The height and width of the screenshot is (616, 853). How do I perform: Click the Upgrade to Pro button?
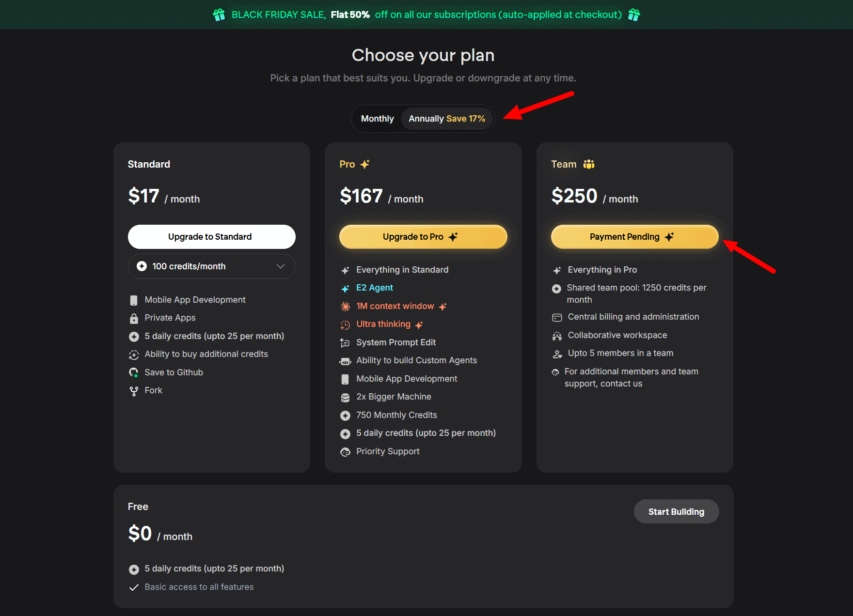coord(422,237)
